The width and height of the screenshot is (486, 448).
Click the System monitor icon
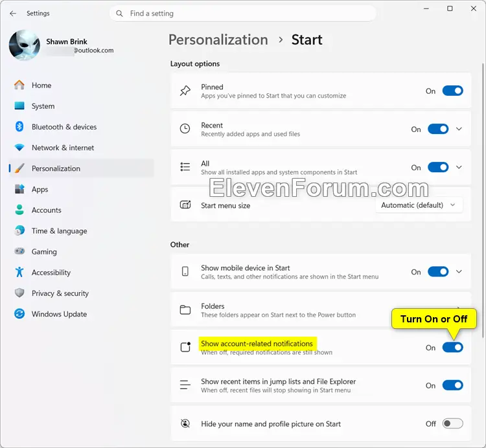(19, 106)
